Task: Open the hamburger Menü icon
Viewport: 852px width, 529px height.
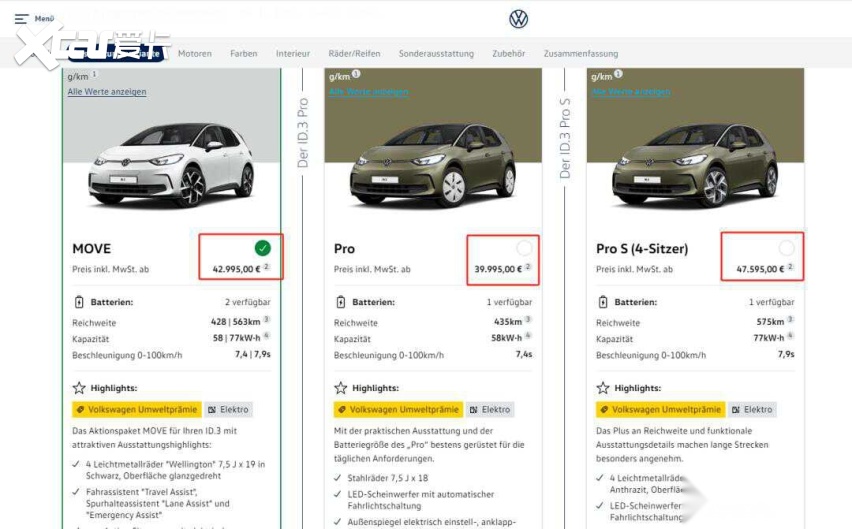Action: [x=21, y=19]
